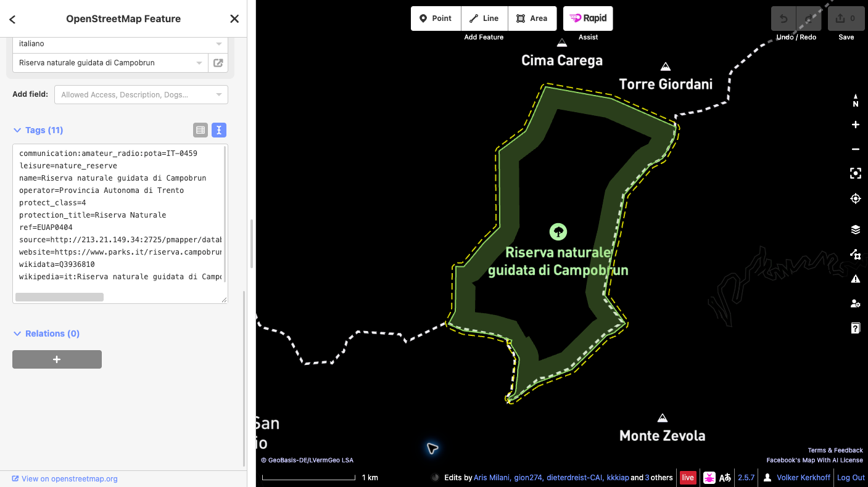Select the Line add-feature tool
Viewport: 868px width, 487px height.
[x=484, y=18]
